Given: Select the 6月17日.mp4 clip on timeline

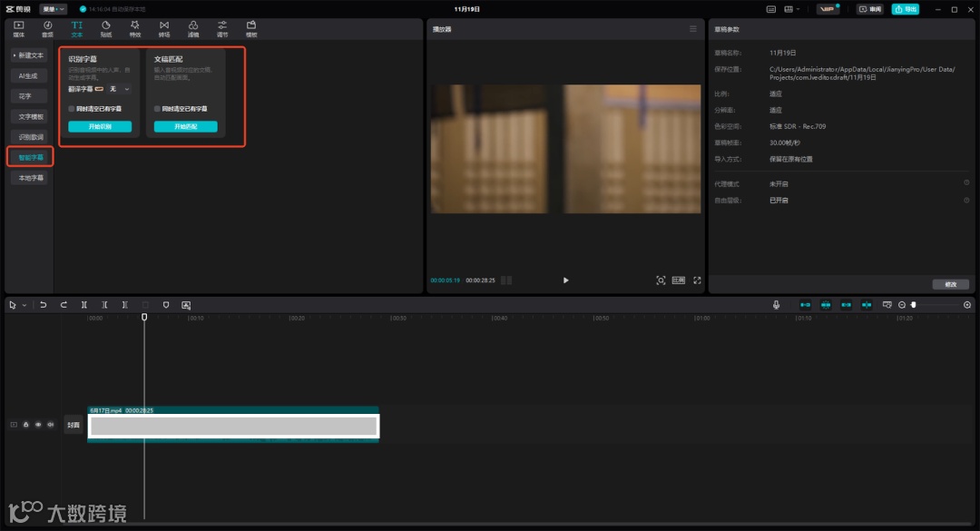Looking at the screenshot, I should (233, 425).
